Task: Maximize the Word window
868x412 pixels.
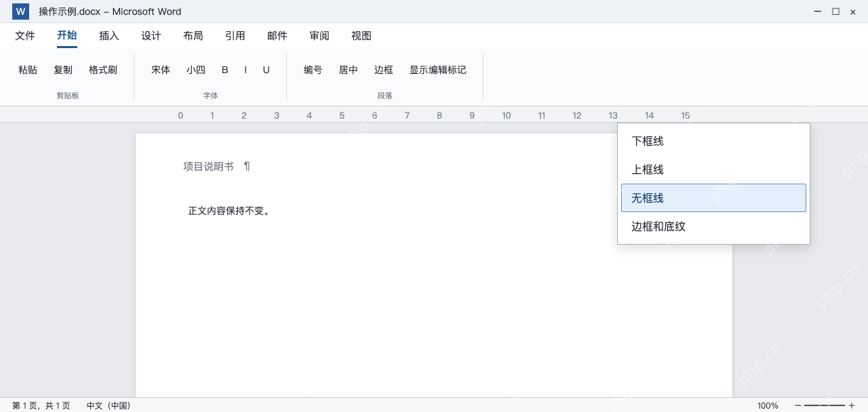Action: click(835, 12)
